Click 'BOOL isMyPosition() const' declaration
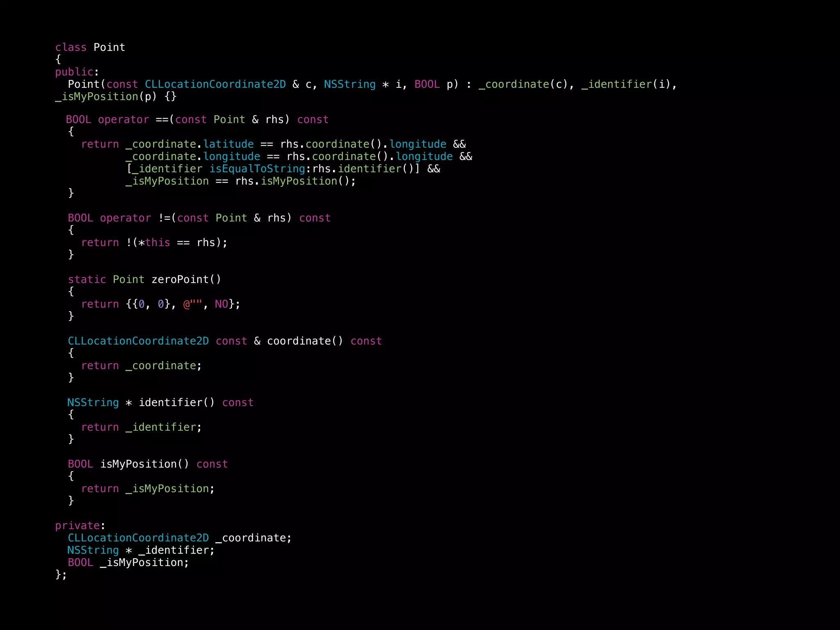 coord(148,464)
